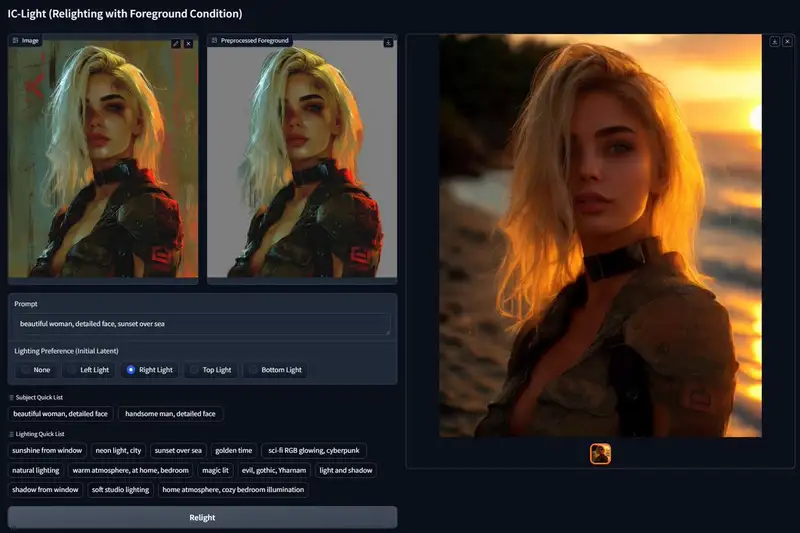800x533 pixels.
Task: Apply the 'sci-fi RGB glowing, cyberpunk' preset
Action: coord(314,450)
